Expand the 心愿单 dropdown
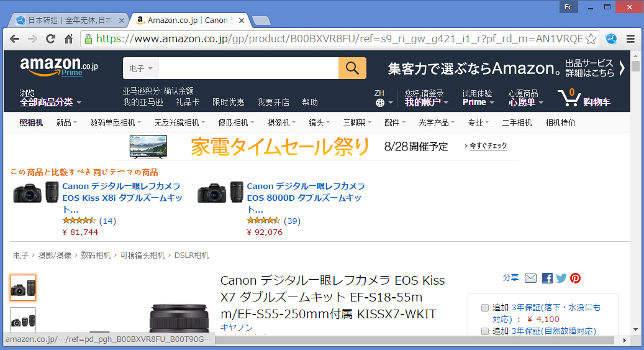644x350 pixels. click(x=526, y=103)
